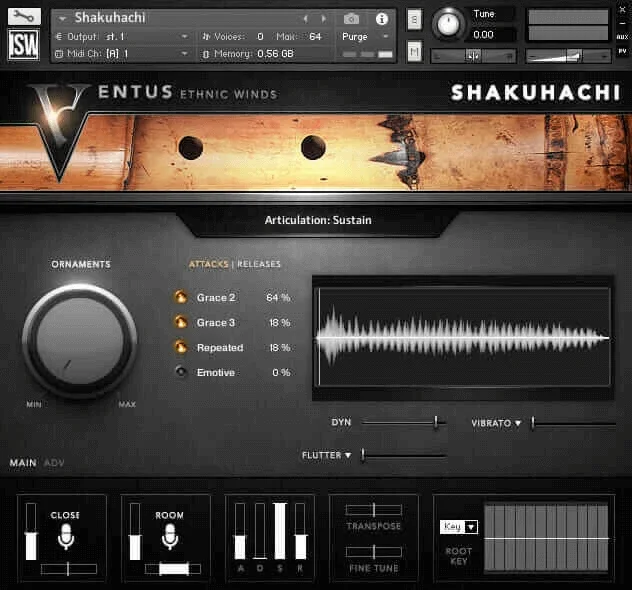Viewport: 632px width, 590px height.
Task: Switch to the Attacks tab
Action: 209,264
